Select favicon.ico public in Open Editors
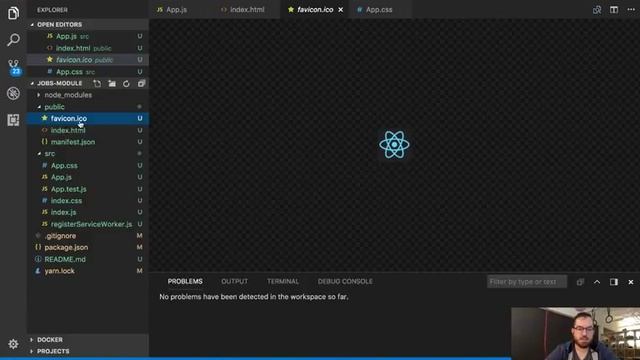This screenshot has width=640, height=360. pyautogui.click(x=88, y=60)
